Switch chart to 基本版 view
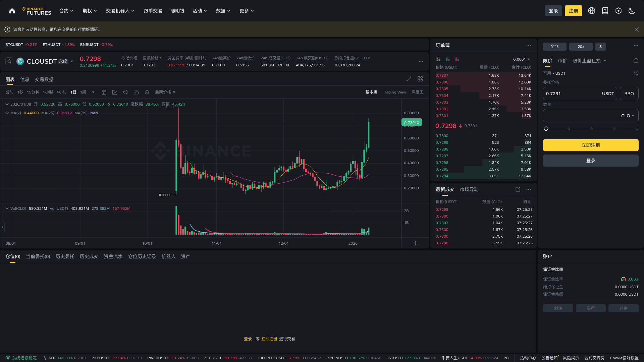Image resolution: width=644 pixels, height=362 pixels. [x=371, y=92]
